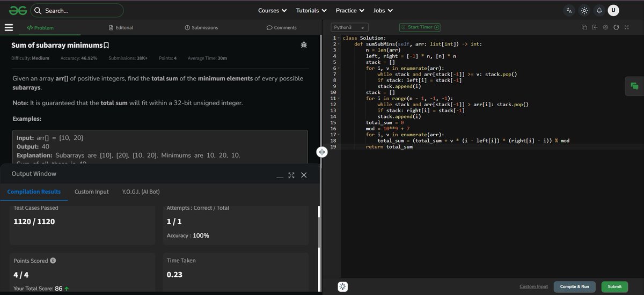Select the Y.O.G.I. (AI Bot) tab
Screen dimensions: 644x295
coord(141,191)
